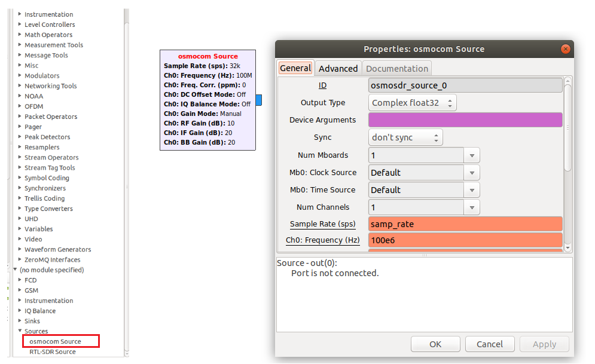Click the properties panel vertical scrollbar
This screenshot has width=595, height=364.
tap(567, 127)
